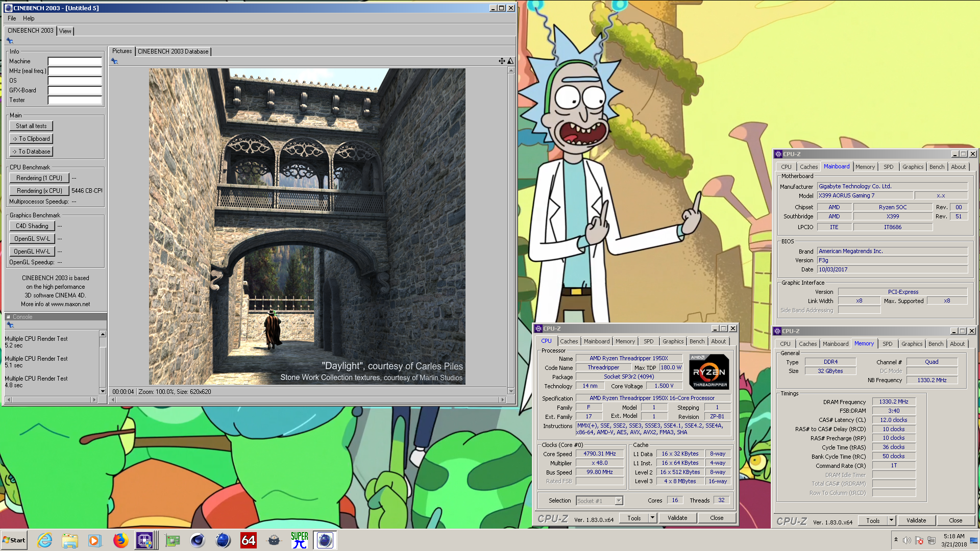Click the To Database button

pyautogui.click(x=31, y=152)
